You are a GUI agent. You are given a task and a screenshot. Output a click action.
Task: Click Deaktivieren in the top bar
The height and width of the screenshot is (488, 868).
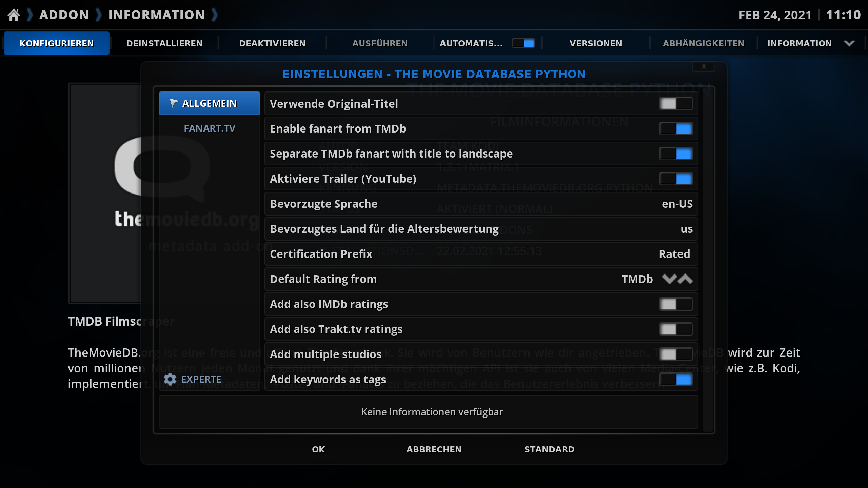coord(272,43)
